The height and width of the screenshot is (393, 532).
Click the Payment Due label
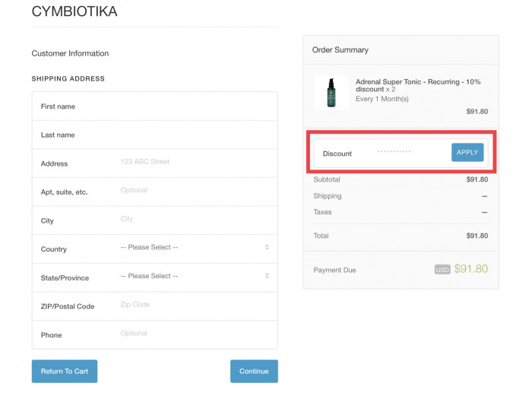(334, 270)
